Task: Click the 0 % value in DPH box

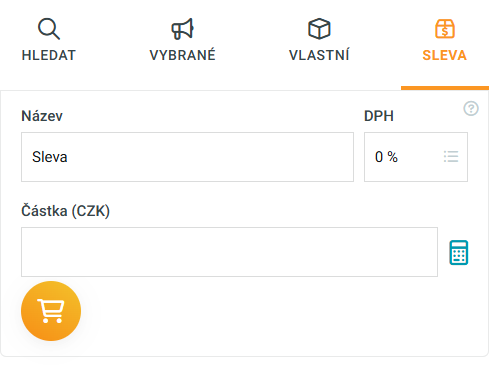Action: (x=386, y=157)
